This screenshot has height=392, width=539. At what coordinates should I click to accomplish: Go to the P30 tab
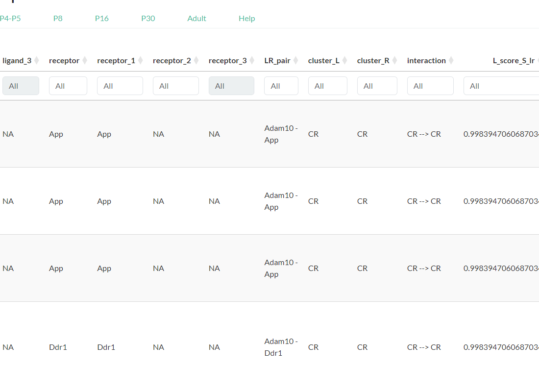pos(148,19)
